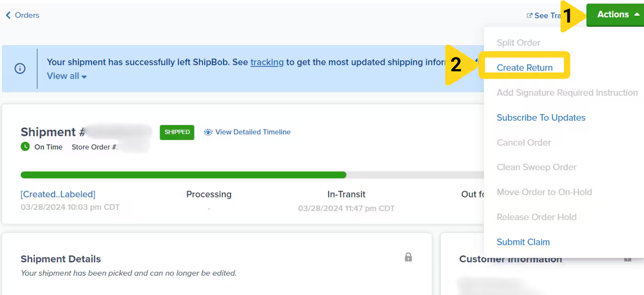This screenshot has height=295, width=644.
Task: Click the clock icon beside On Time
Action: [x=25, y=146]
